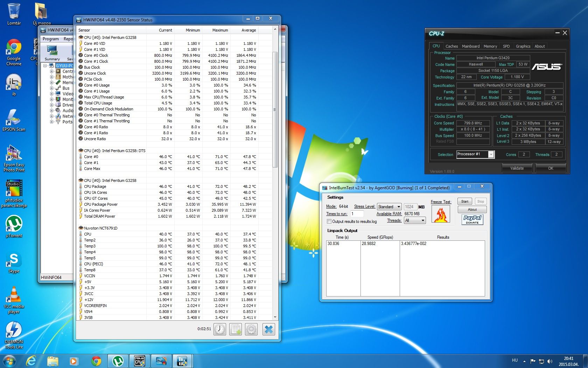This screenshot has width=588, height=368.
Task: Click the Summary toolbar icon in HWiNFO64
Action: [x=52, y=53]
